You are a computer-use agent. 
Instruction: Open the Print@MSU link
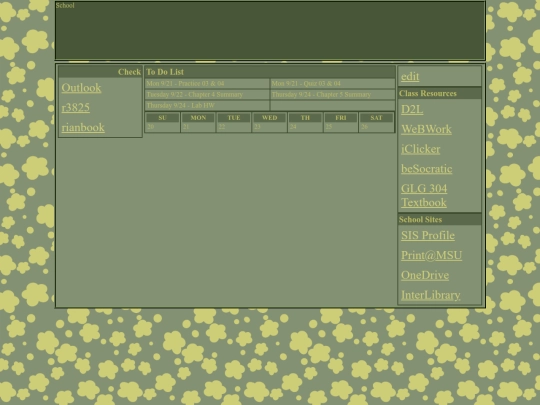click(x=432, y=256)
